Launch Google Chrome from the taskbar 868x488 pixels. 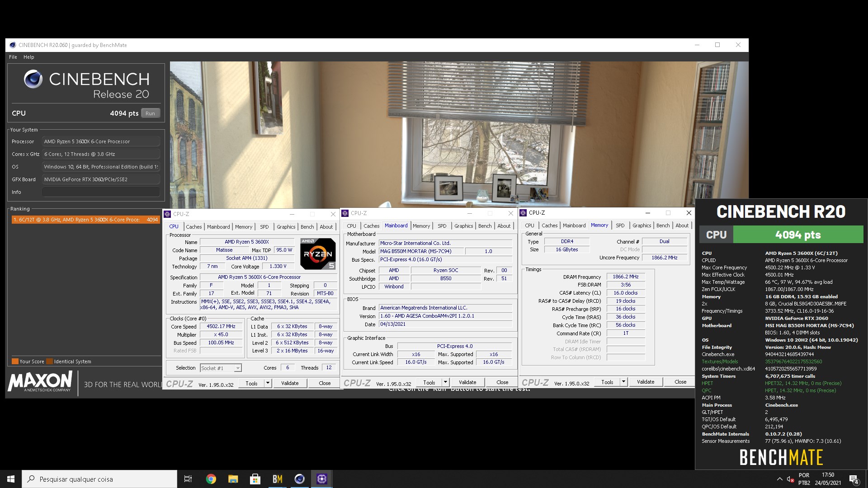[211, 479]
